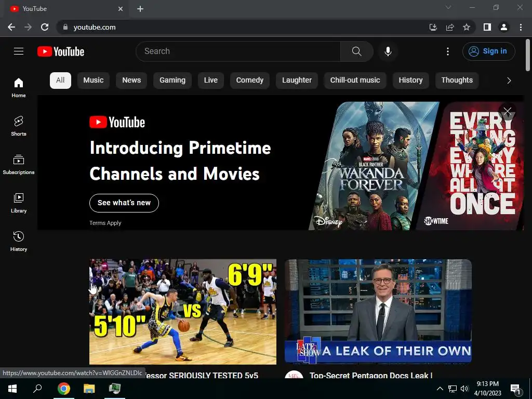
Task: Open the tab search dropdown
Action: [448, 7]
